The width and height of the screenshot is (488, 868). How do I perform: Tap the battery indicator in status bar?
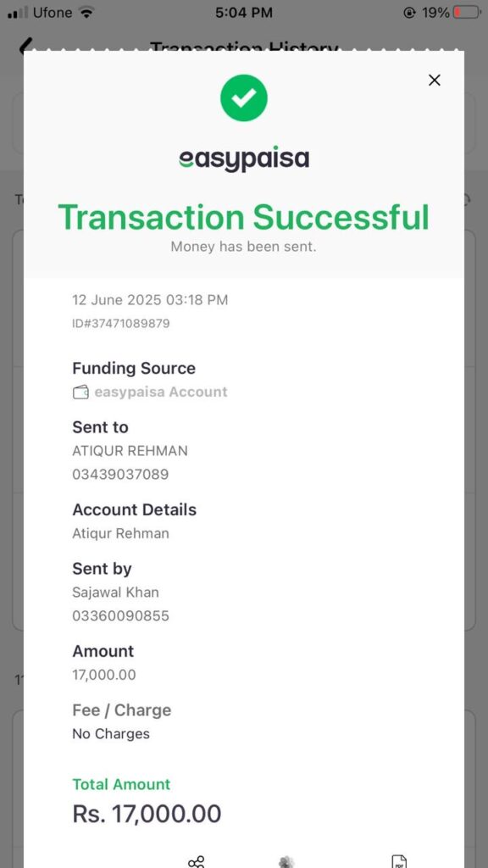467,12
